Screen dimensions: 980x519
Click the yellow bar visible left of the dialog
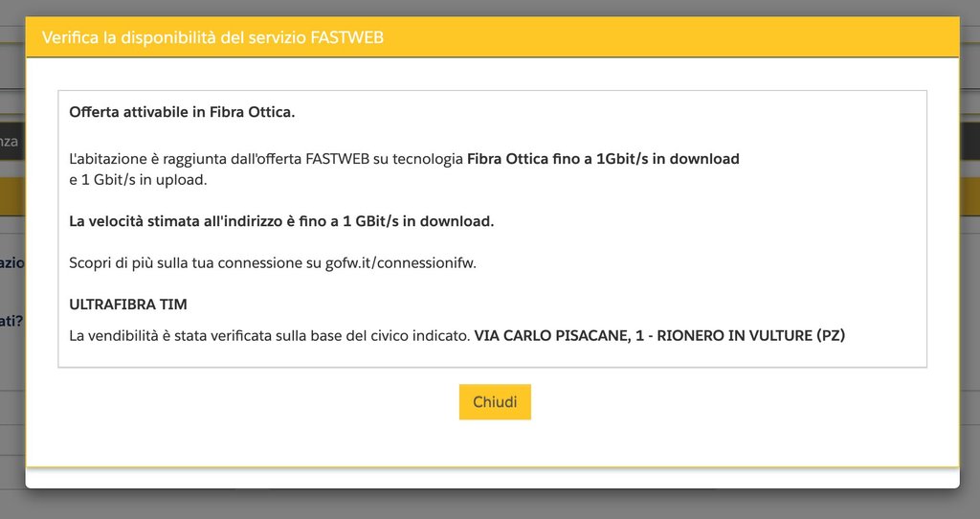coord(11,197)
